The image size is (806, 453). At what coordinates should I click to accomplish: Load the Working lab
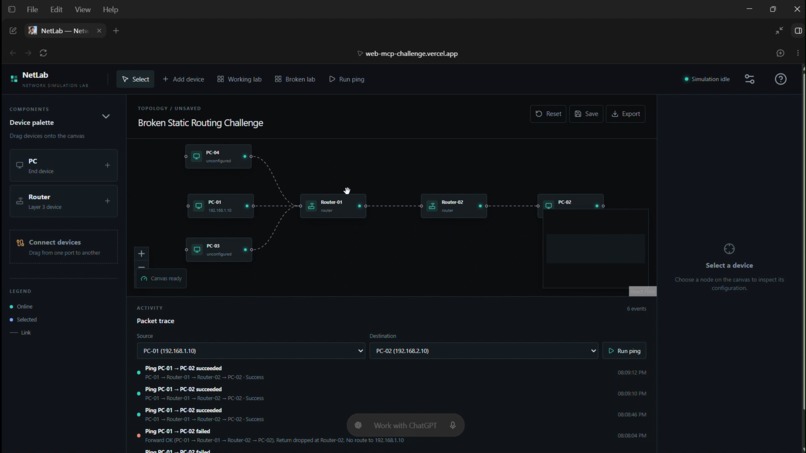coord(239,79)
